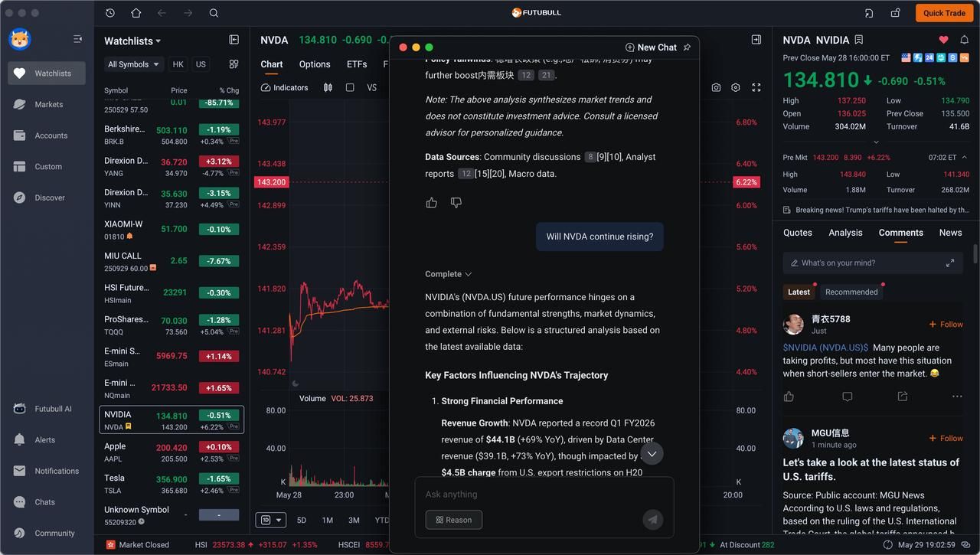The image size is (980, 555).
Task: Switch to the ETFs tab
Action: 357,64
